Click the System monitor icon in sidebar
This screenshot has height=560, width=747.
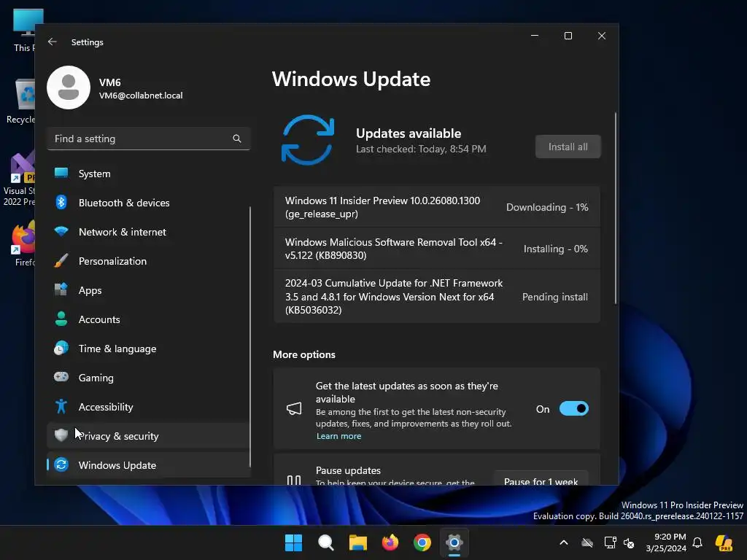click(x=61, y=173)
